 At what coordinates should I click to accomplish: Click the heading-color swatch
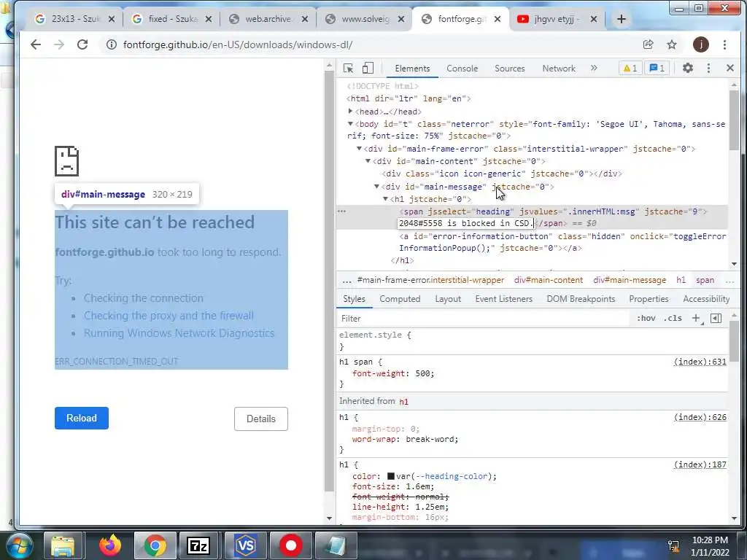point(391,476)
